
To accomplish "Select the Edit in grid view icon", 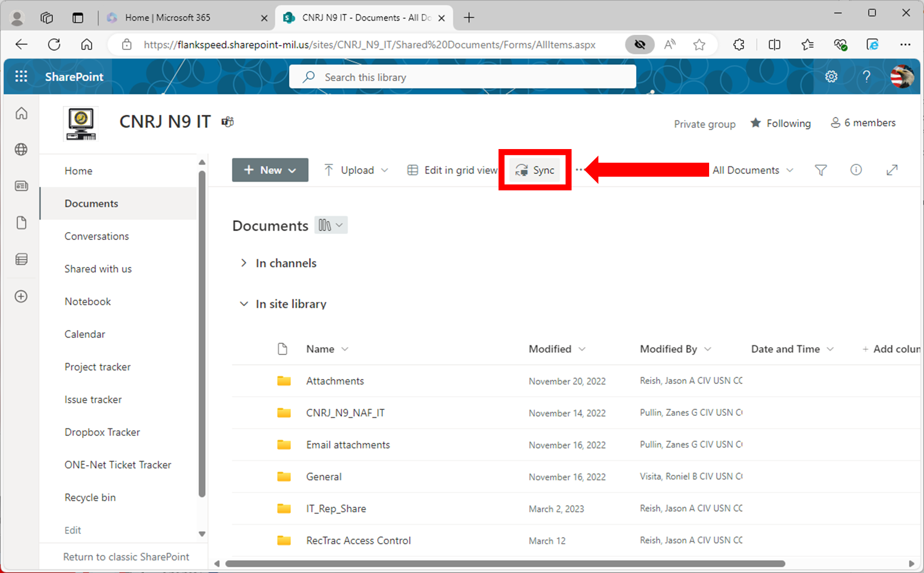I will tap(412, 170).
